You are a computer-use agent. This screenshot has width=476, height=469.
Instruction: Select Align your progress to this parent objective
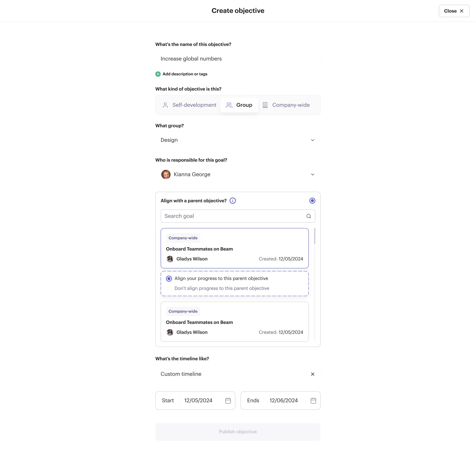coord(169,279)
